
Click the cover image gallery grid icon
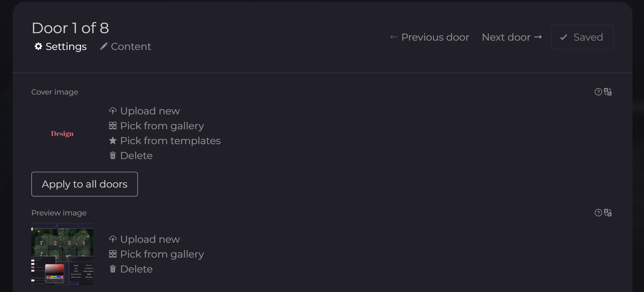pos(113,126)
